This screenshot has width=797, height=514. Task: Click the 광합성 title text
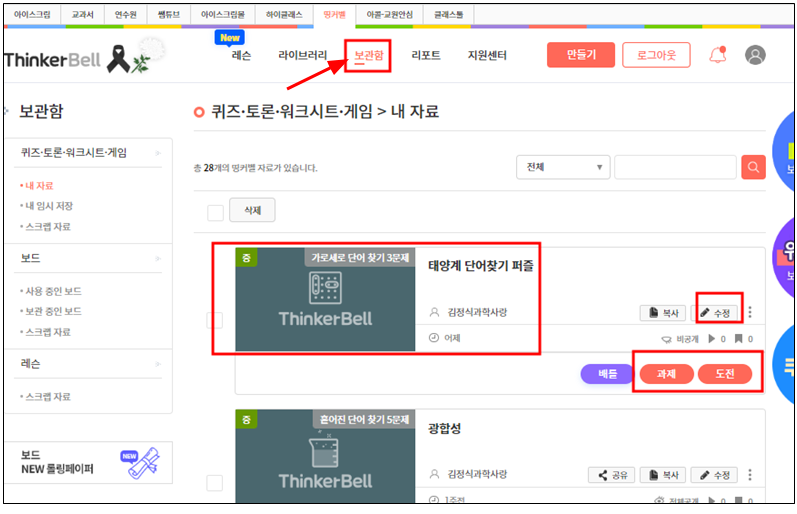[445, 428]
